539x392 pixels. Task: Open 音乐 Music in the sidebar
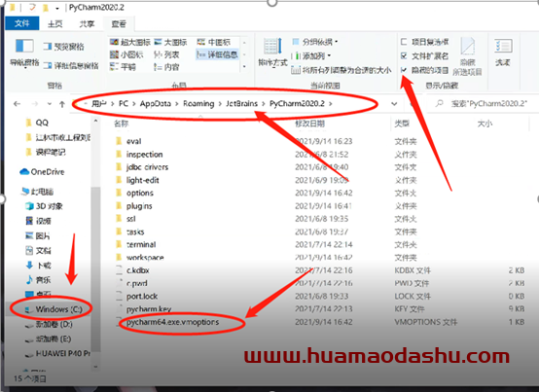point(39,280)
